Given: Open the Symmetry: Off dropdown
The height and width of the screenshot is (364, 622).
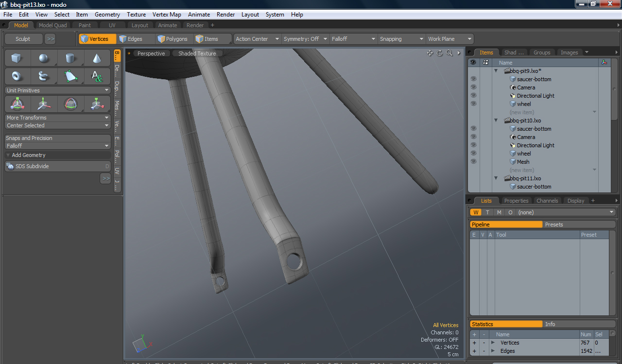Looking at the screenshot, I should [305, 39].
